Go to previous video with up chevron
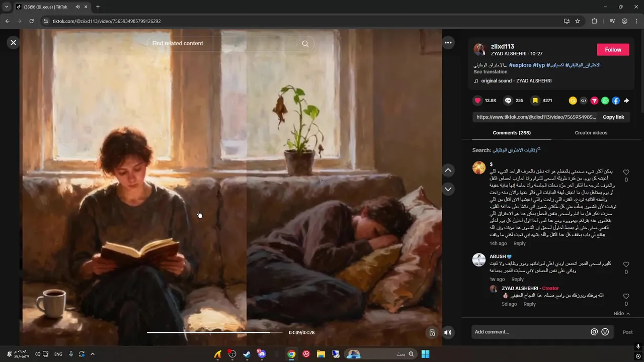Screen dimensions: 644x362 [448, 170]
